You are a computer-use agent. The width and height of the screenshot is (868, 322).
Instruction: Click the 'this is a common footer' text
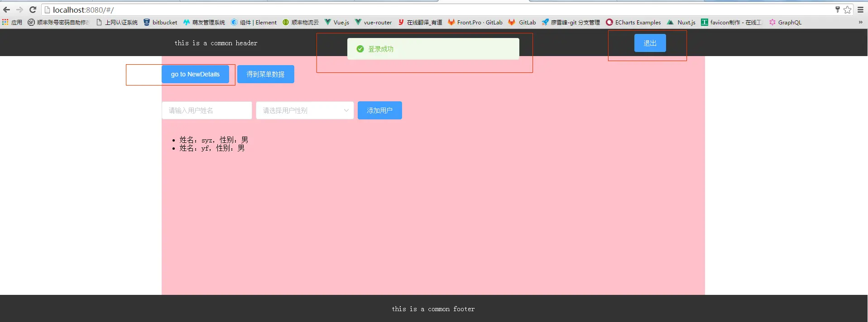click(433, 309)
